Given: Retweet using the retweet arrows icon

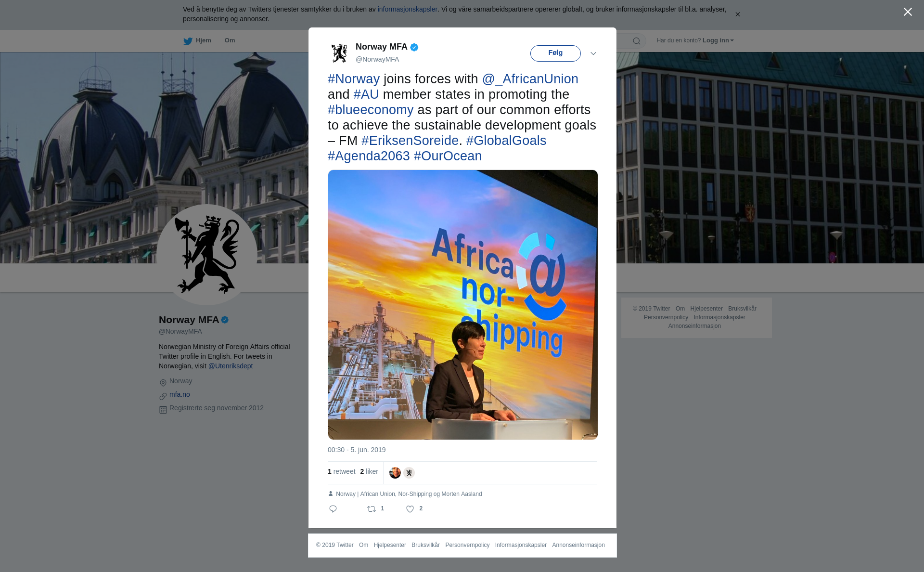Looking at the screenshot, I should [x=372, y=509].
